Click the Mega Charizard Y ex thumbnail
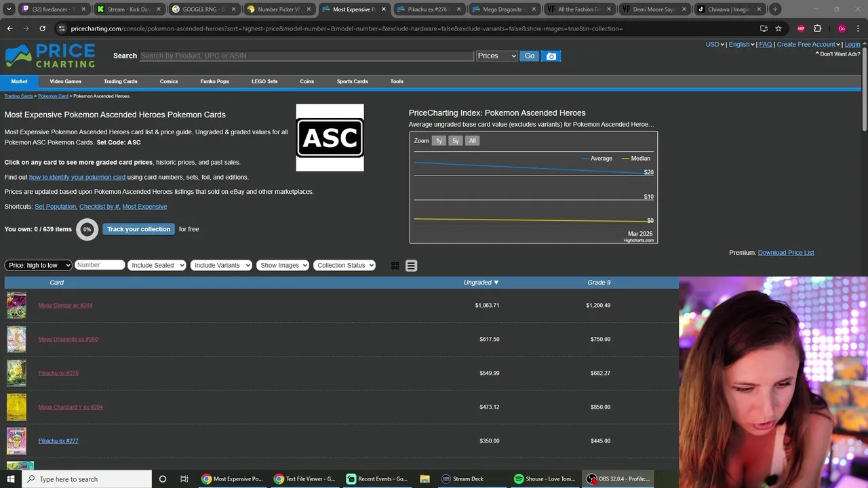868x488 pixels. pos(16,407)
